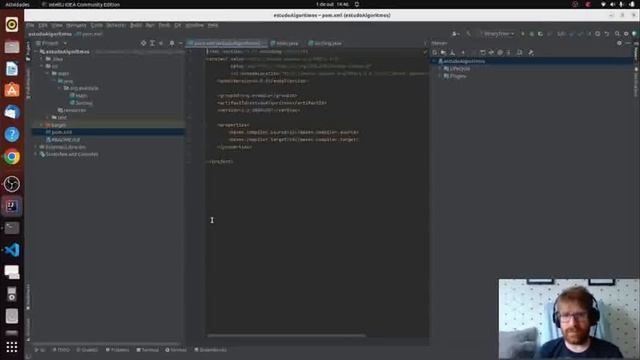Select pom.xml file in Project tree
Image resolution: width=640 pixels, height=360 pixels.
pos(59,132)
